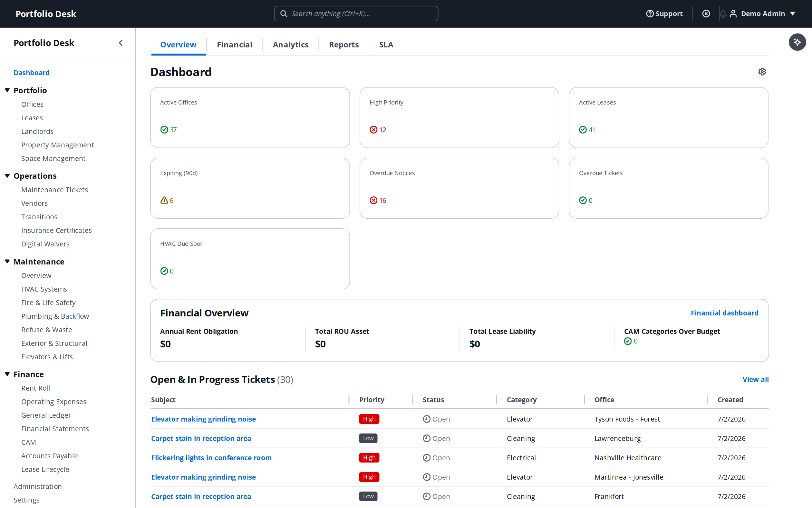Switch to the Financial tab
Image resolution: width=812 pixels, height=508 pixels.
(234, 45)
